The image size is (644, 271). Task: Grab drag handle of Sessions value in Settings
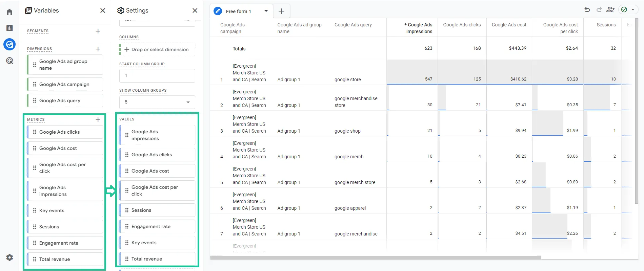[x=127, y=210]
